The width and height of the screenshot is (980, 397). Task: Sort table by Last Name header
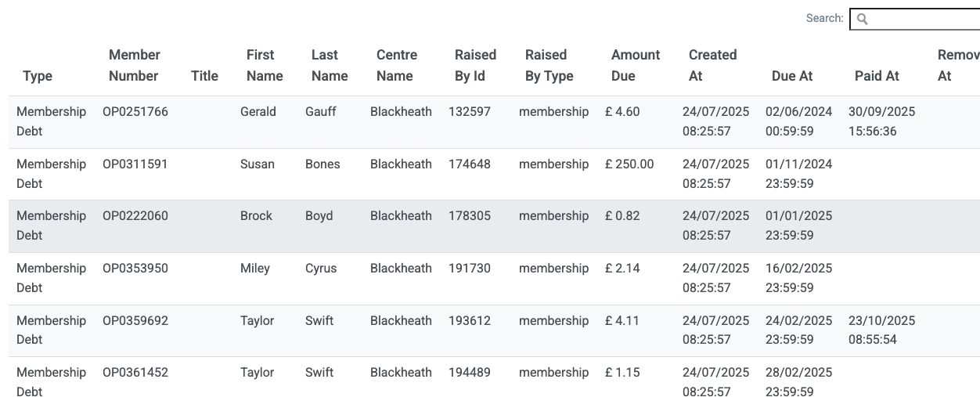coord(330,65)
